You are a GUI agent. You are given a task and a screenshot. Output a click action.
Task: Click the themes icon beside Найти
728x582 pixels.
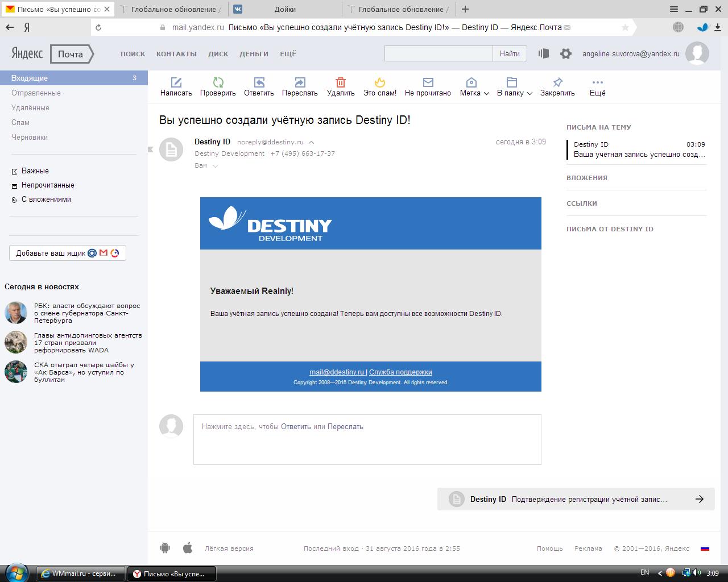[544, 53]
